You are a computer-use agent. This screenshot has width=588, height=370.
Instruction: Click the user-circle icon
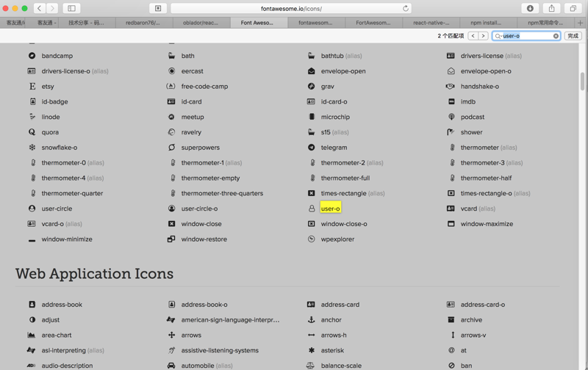pos(32,208)
